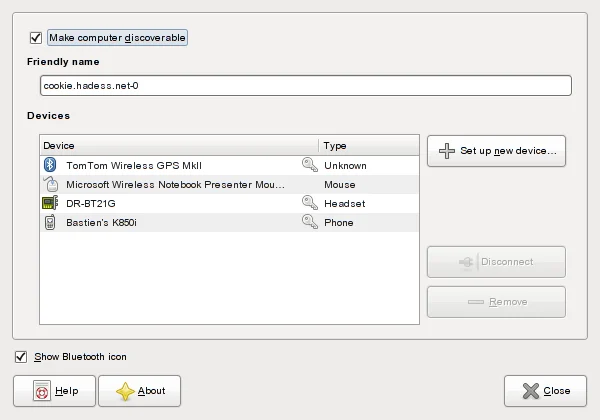
Task: Click the Mouse type cell
Action: click(340, 185)
